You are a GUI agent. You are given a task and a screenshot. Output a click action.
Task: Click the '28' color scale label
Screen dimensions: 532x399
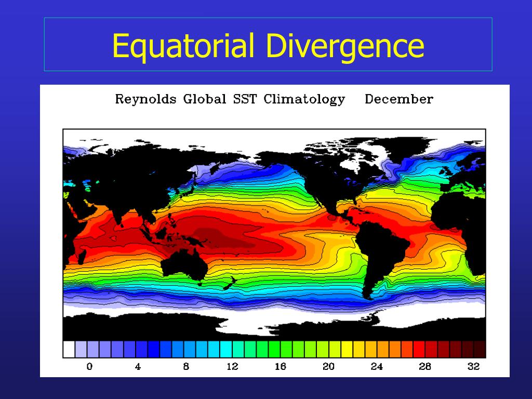coord(425,366)
